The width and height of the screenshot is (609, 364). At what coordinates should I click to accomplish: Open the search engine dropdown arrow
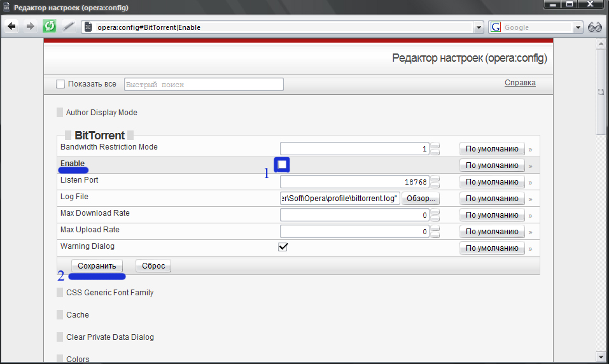point(578,27)
